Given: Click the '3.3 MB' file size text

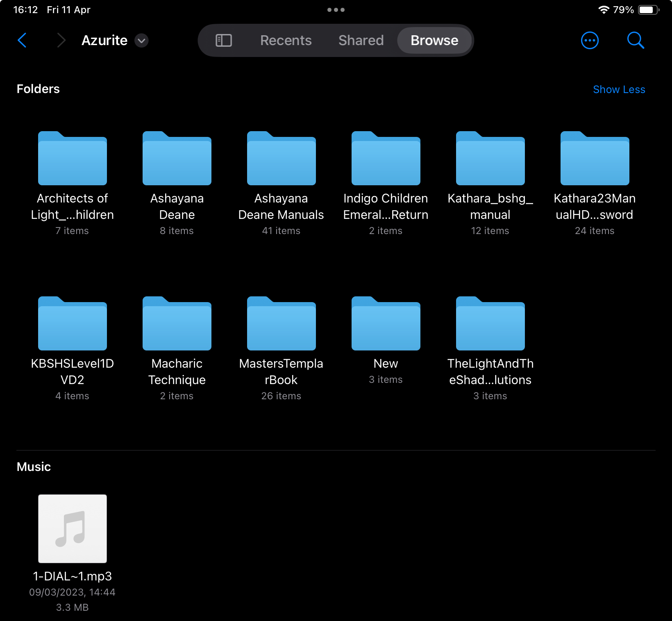Looking at the screenshot, I should click(73, 607).
